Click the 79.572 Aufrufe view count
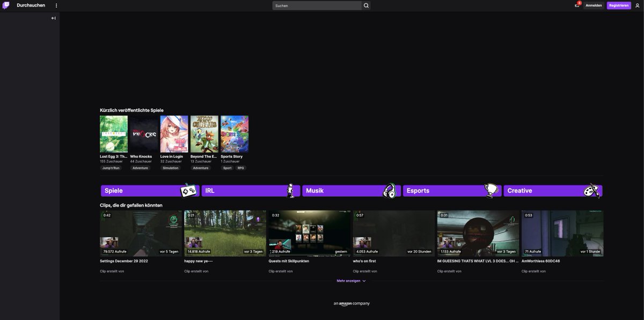 [115, 251]
